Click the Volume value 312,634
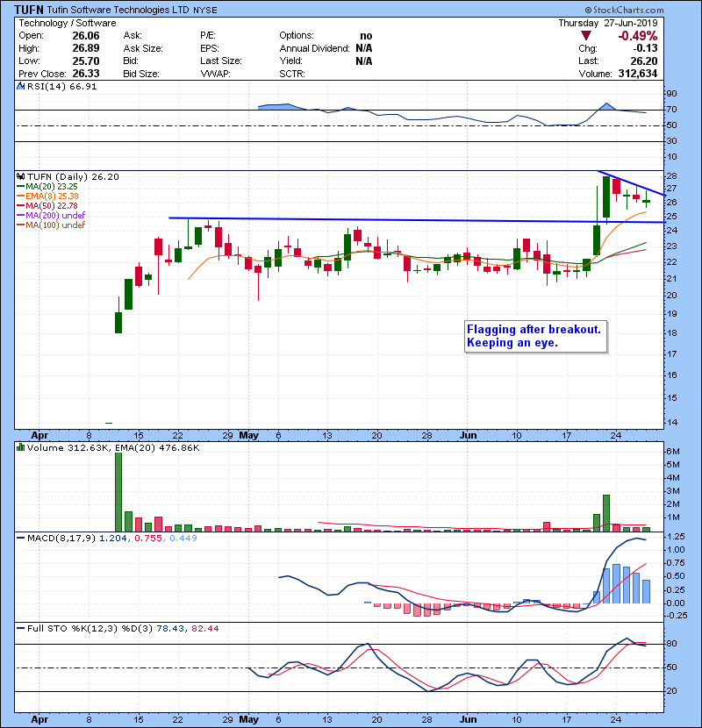Screen dimensions: 702x728 pyautogui.click(x=637, y=74)
